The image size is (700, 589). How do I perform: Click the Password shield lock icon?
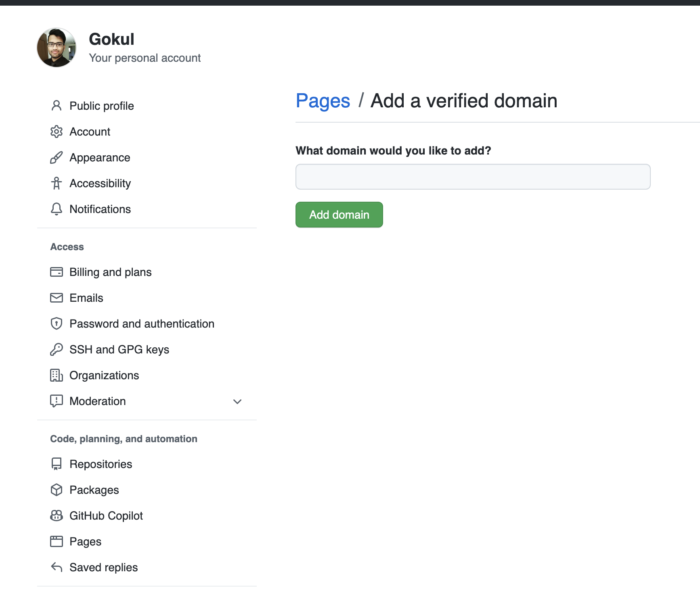coord(57,324)
